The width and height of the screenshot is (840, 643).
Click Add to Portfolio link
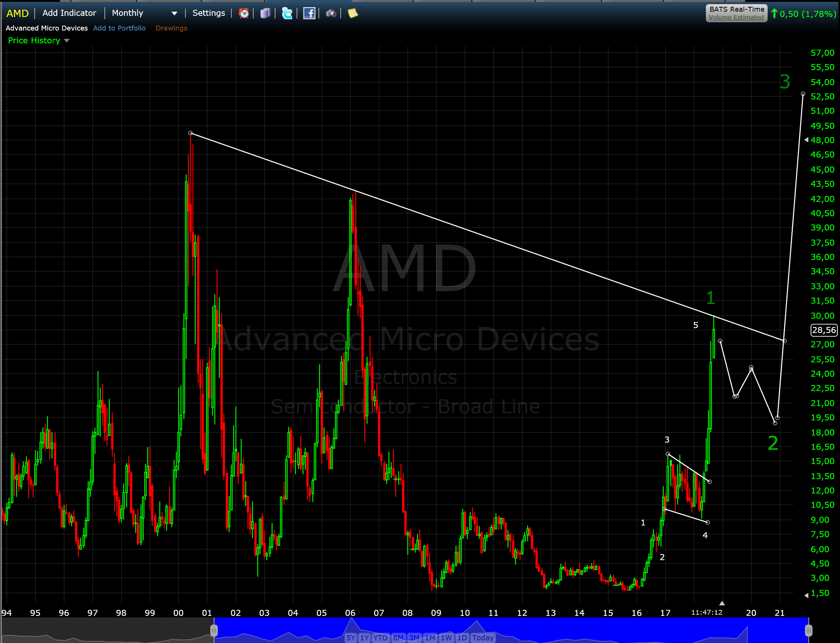coord(119,28)
